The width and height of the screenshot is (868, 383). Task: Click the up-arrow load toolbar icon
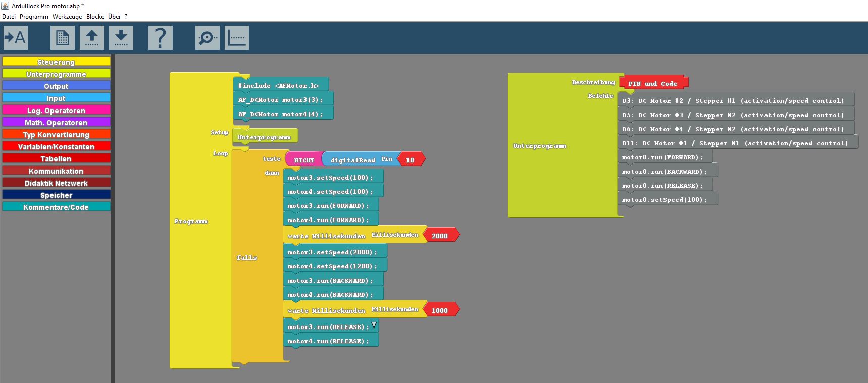(x=92, y=38)
